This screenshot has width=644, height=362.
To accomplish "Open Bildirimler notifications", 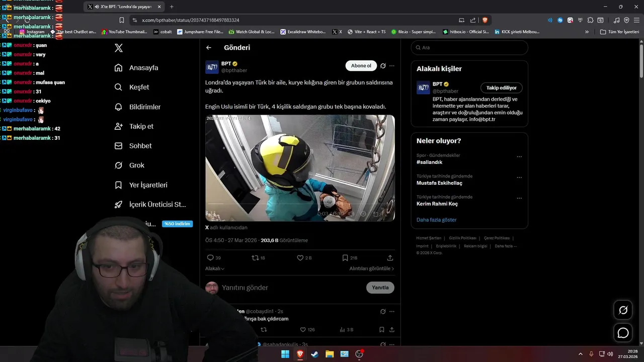I will pos(137,107).
